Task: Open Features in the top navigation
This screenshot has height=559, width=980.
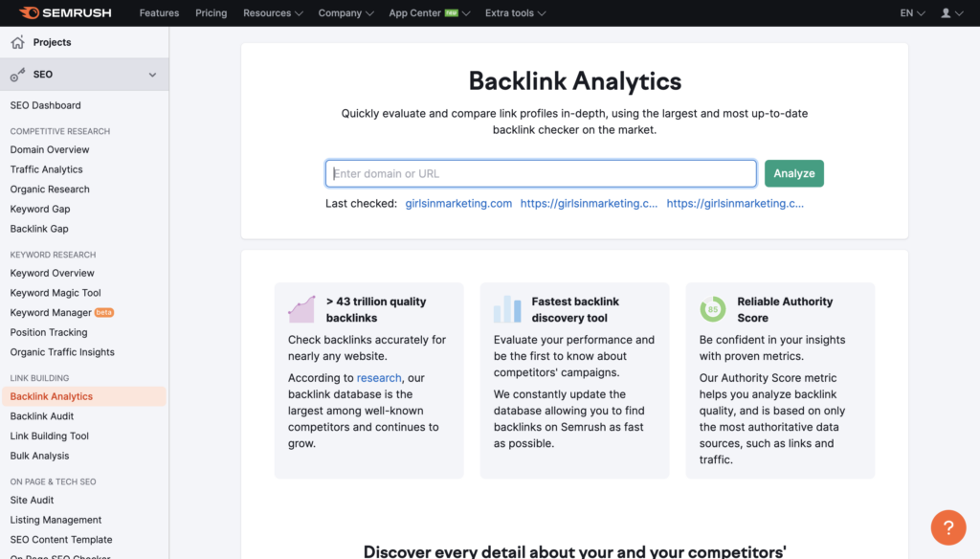Action: pyautogui.click(x=159, y=13)
